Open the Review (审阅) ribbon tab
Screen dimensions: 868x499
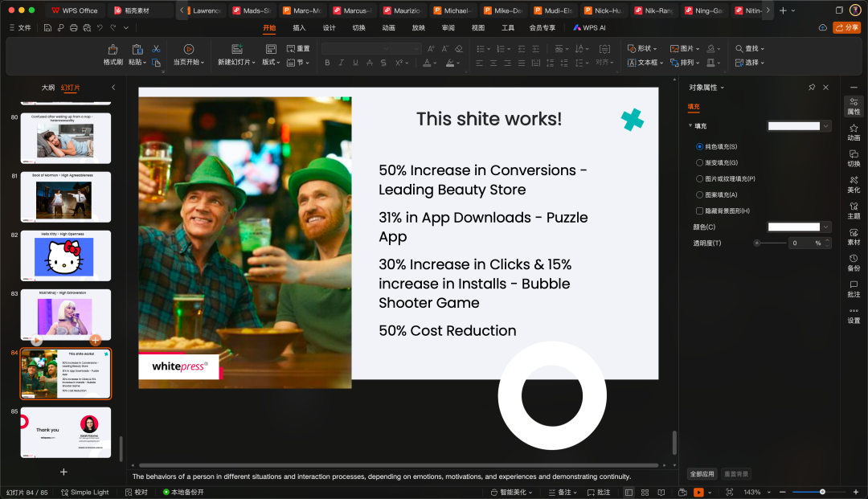coord(448,27)
